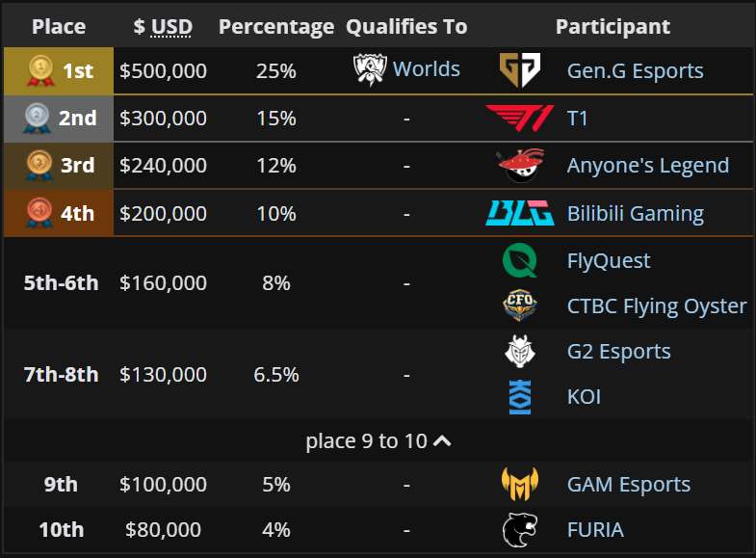Click the Worlds trophy icon
Screen dimensions: 756x558
tap(370, 69)
